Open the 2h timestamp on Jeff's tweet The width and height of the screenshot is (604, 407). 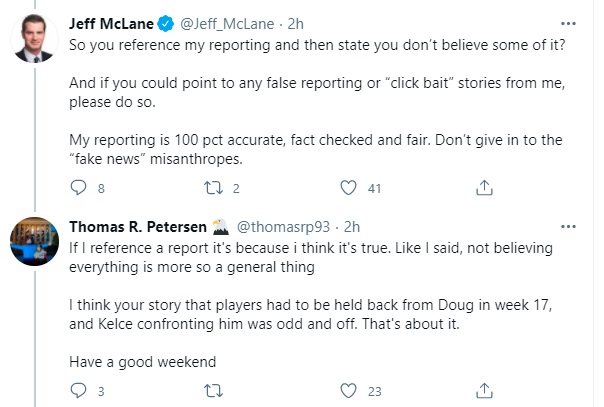pyautogui.click(x=288, y=23)
